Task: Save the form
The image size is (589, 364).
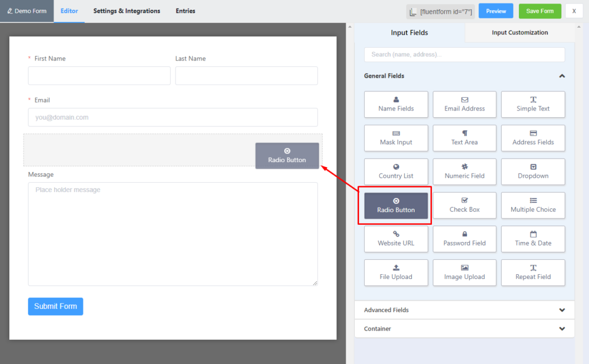Action: click(540, 10)
